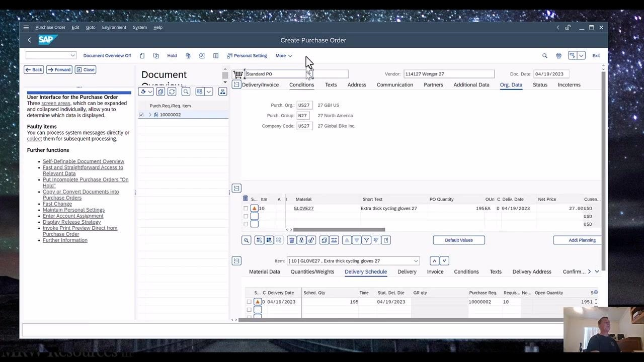The width and height of the screenshot is (644, 362).
Task: Switch to the Conditions header tab
Action: point(301,84)
